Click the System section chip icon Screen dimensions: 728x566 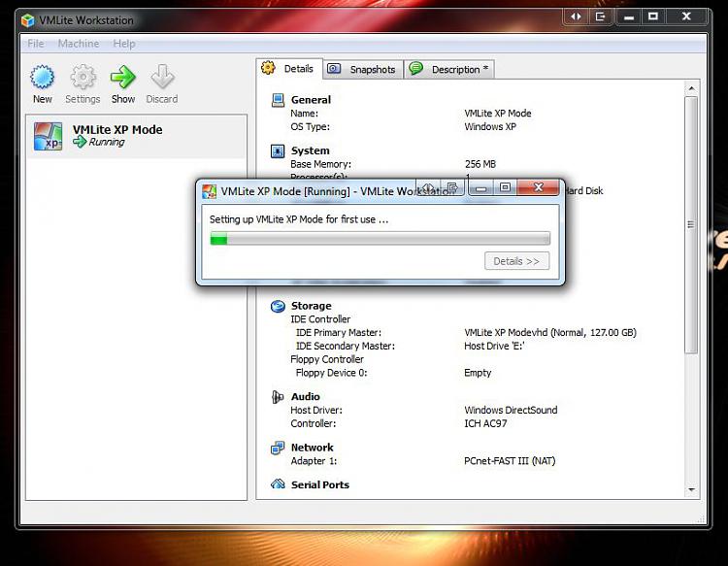[278, 150]
